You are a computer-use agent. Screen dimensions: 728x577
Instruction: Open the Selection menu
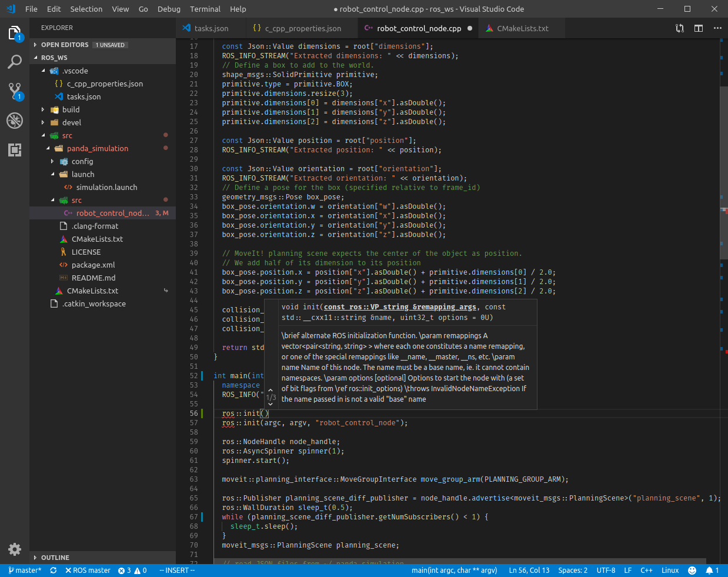coord(86,9)
